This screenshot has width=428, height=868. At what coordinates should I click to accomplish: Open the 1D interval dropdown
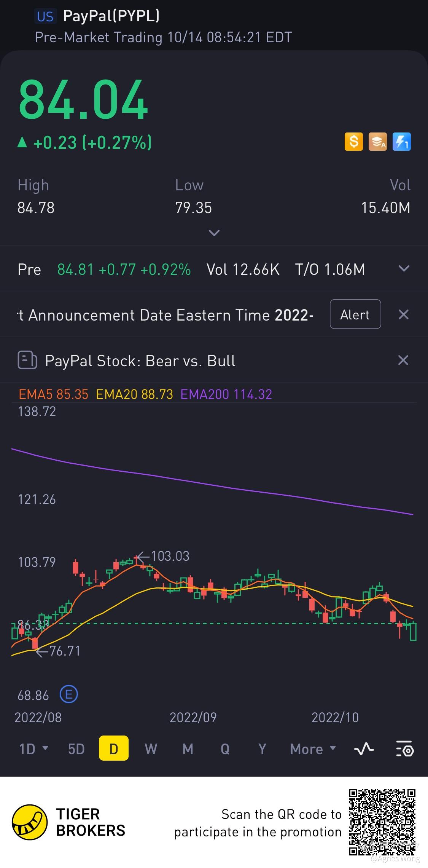[34, 749]
